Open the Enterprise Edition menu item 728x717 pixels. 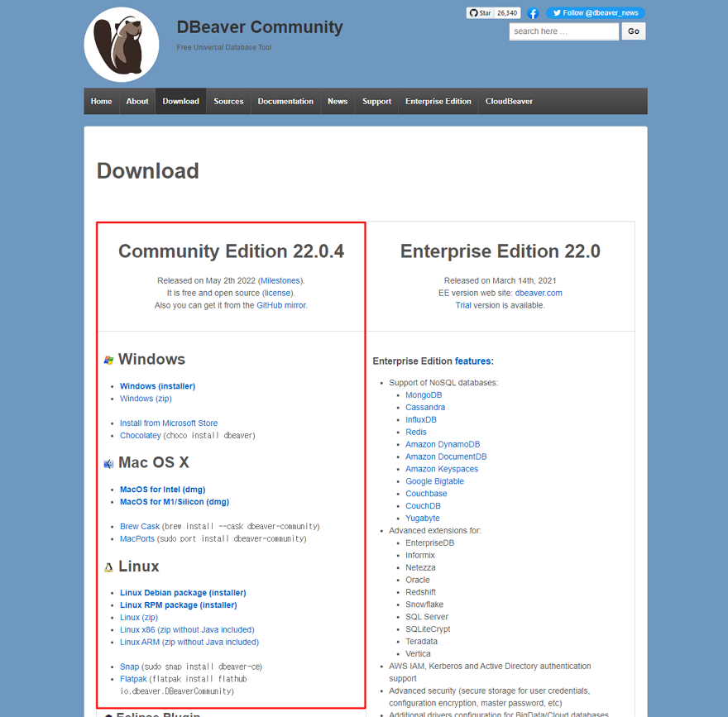coord(438,101)
